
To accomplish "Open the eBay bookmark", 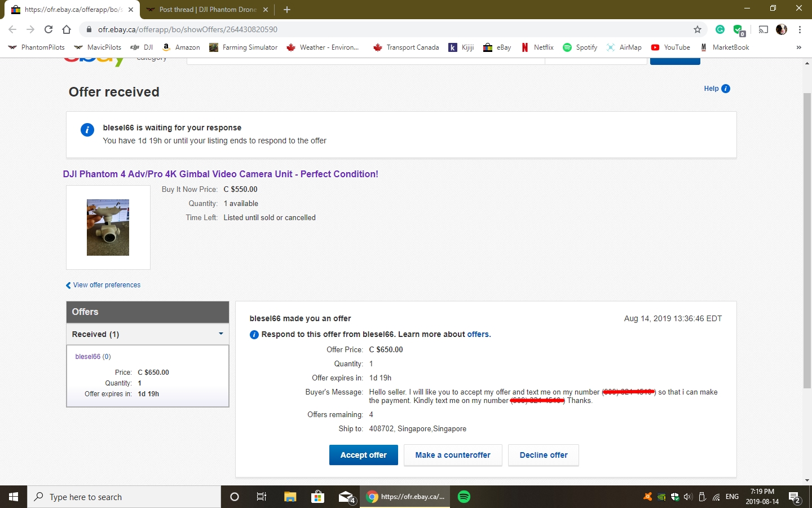I will [497, 47].
